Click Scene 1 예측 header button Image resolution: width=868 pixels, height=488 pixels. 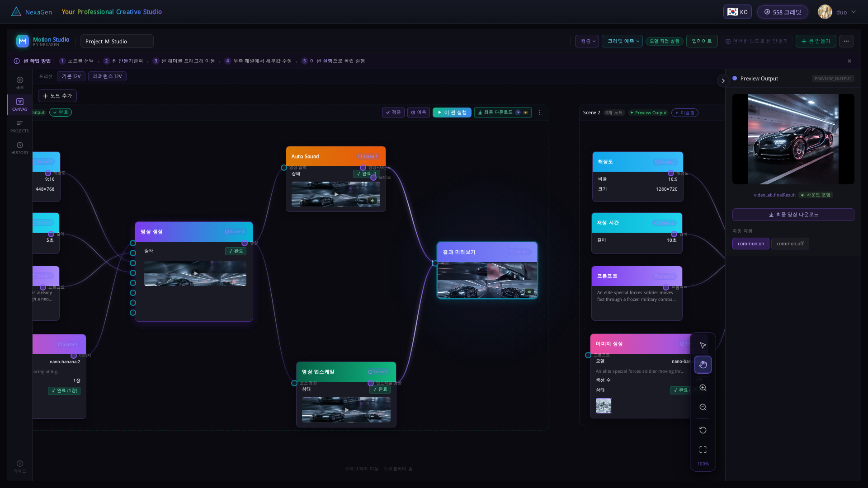pyautogui.click(x=419, y=113)
